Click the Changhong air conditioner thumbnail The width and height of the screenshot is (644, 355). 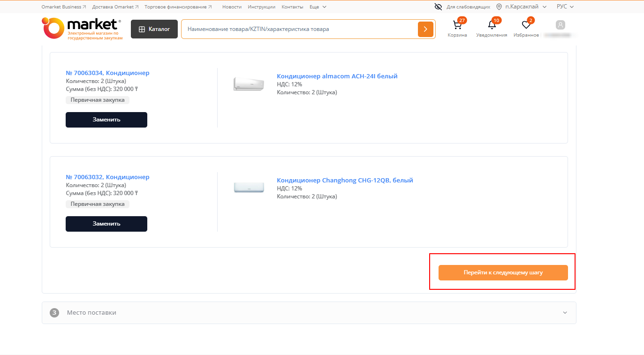(249, 188)
